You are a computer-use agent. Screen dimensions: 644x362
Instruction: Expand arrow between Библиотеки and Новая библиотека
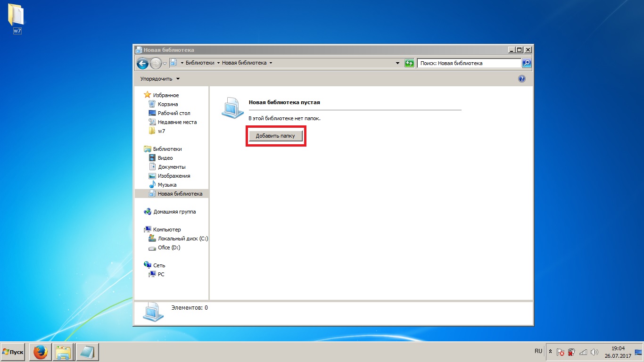point(218,63)
